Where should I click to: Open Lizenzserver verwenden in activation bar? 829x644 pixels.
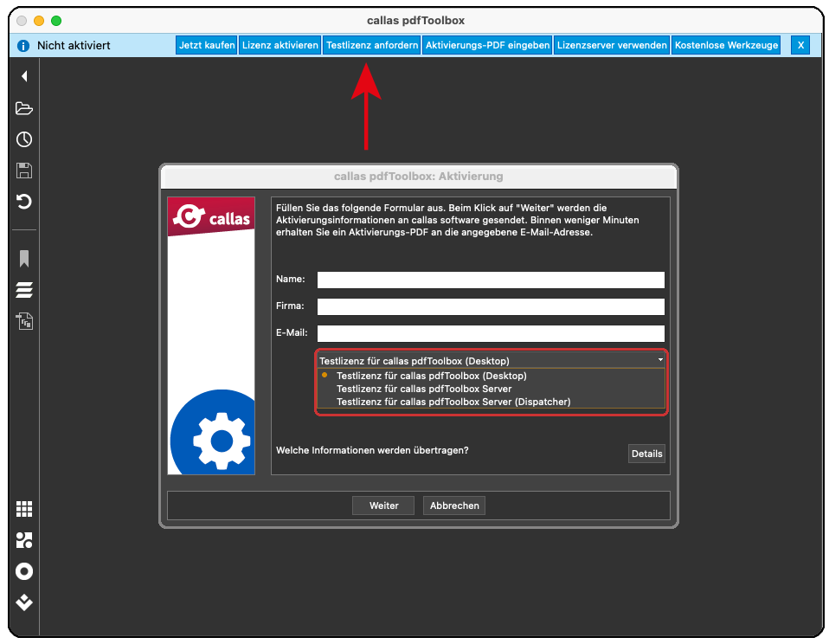click(612, 45)
